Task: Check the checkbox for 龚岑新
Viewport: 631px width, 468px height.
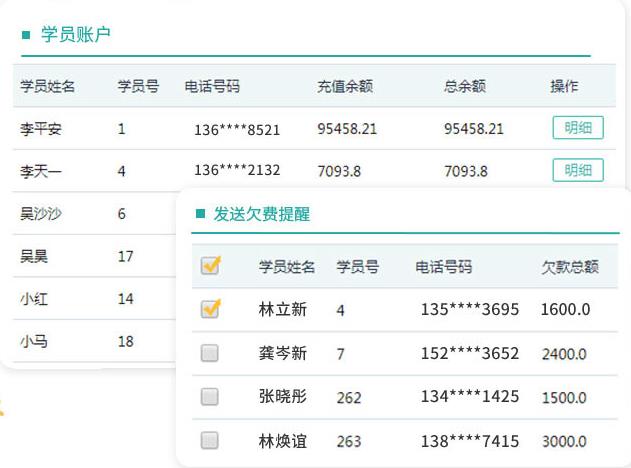Action: coord(210,353)
